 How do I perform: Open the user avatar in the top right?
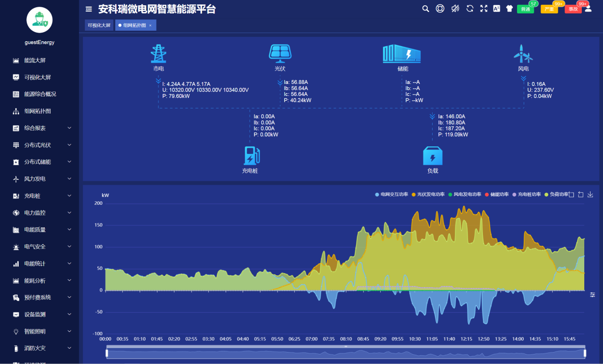point(588,8)
